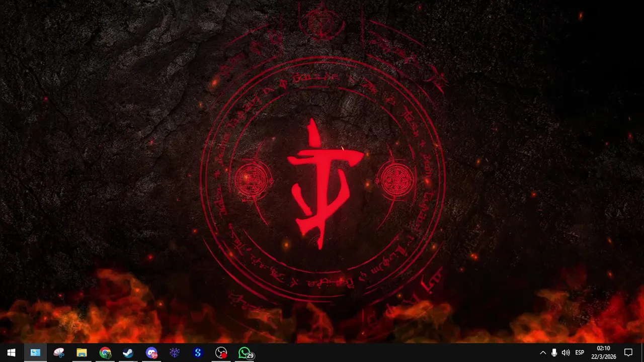Open the Windows Start menu
Viewport: 644px width, 362px height.
point(12,353)
